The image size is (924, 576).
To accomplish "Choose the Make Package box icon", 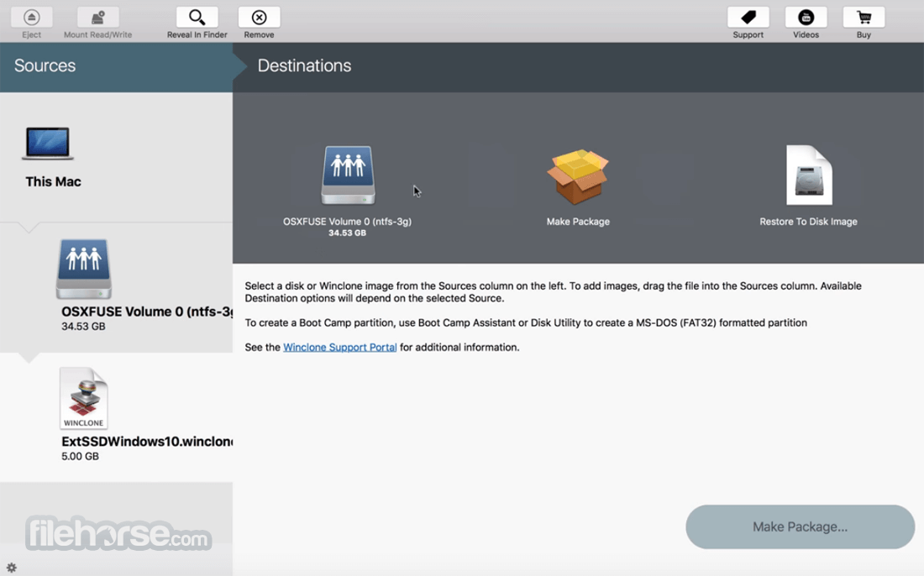I will click(578, 176).
